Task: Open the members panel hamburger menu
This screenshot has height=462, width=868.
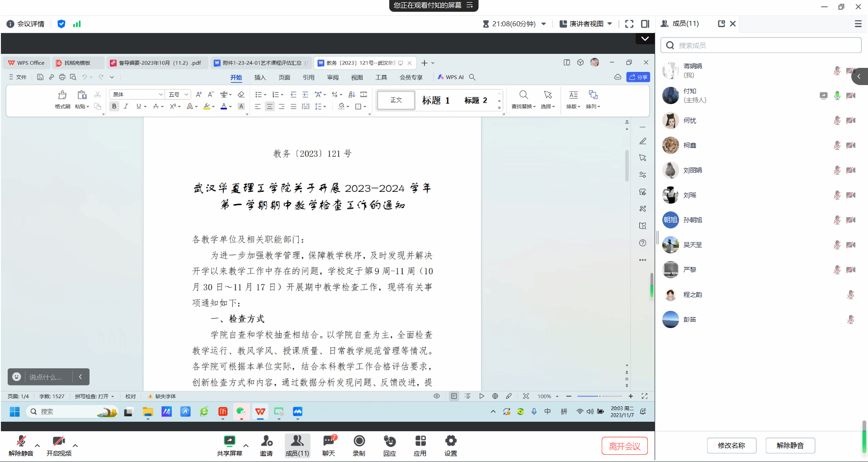Action: click(x=858, y=24)
